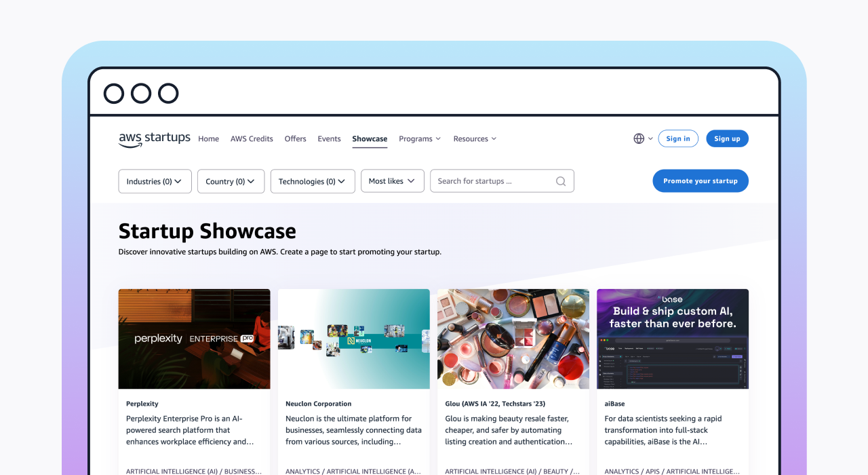
Task: Open the aiBase startup card image
Action: point(672,338)
